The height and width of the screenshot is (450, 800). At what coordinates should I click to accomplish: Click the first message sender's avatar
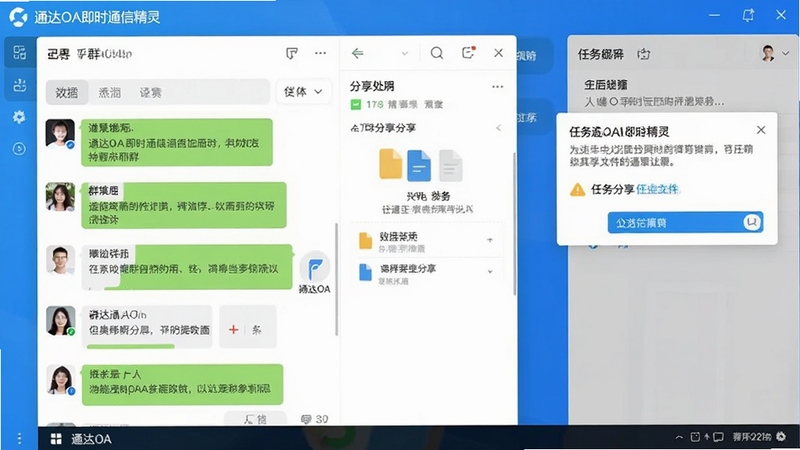pyautogui.click(x=60, y=134)
